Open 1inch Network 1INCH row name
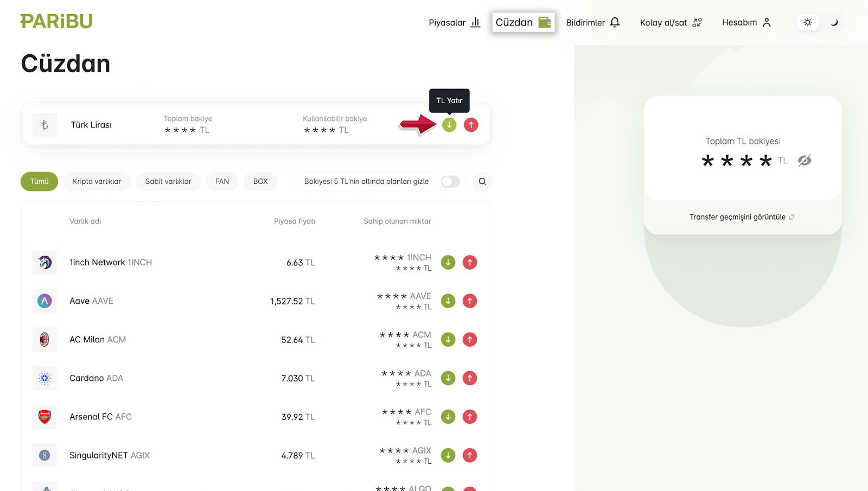868x491 pixels. pyautogui.click(x=111, y=263)
